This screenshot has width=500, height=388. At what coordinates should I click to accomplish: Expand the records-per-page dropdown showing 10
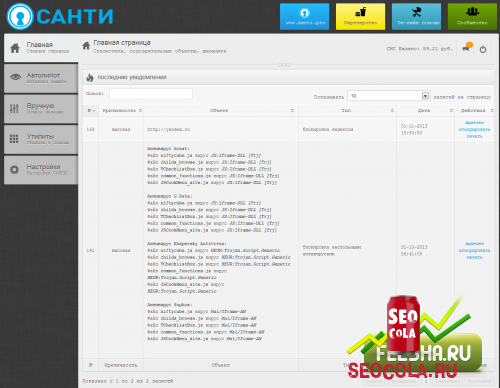389,96
